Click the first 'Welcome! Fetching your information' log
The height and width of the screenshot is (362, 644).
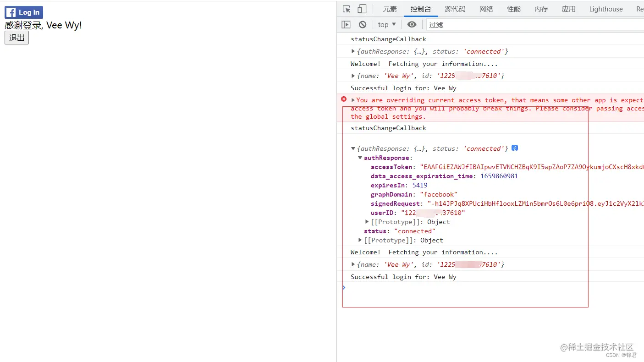pos(424,64)
